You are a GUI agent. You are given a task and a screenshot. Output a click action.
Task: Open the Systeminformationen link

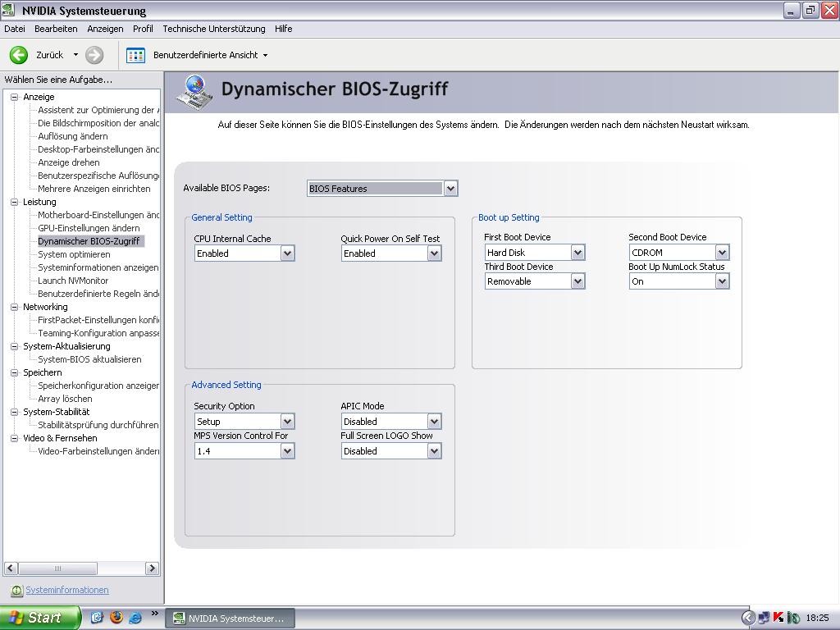[67, 590]
